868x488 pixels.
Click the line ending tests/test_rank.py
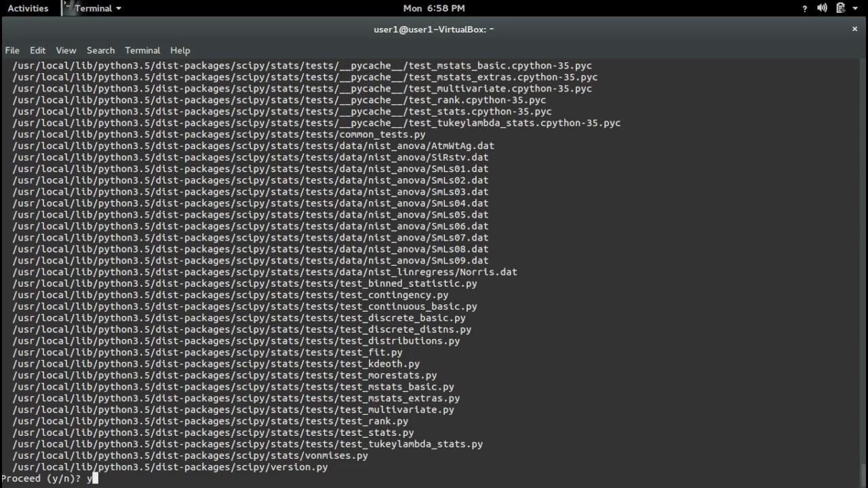click(x=210, y=422)
